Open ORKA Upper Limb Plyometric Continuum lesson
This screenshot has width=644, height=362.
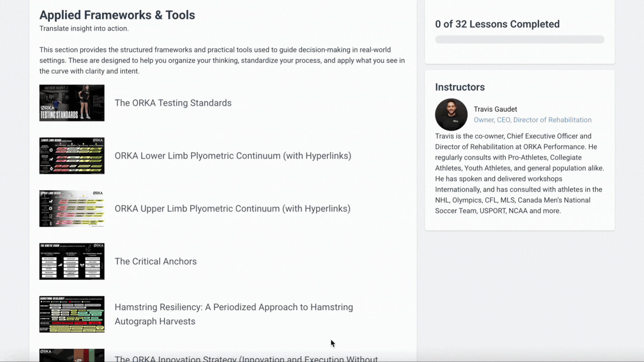click(x=232, y=208)
